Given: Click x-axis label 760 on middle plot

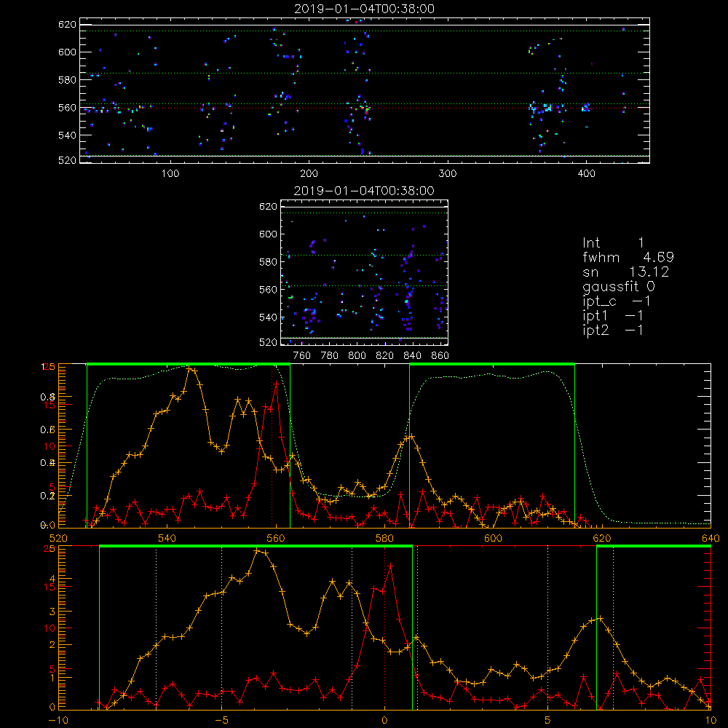Looking at the screenshot, I should [302, 356].
